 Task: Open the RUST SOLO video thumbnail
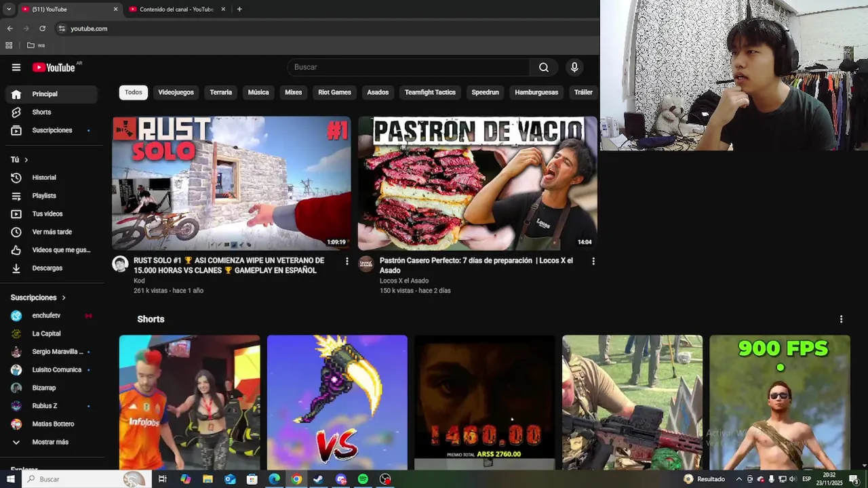pyautogui.click(x=231, y=183)
